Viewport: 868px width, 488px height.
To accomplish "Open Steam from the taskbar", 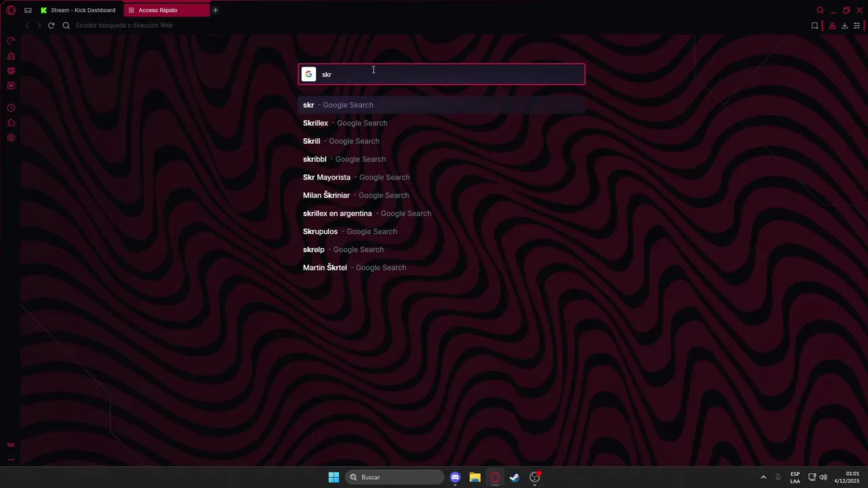I will (x=515, y=477).
